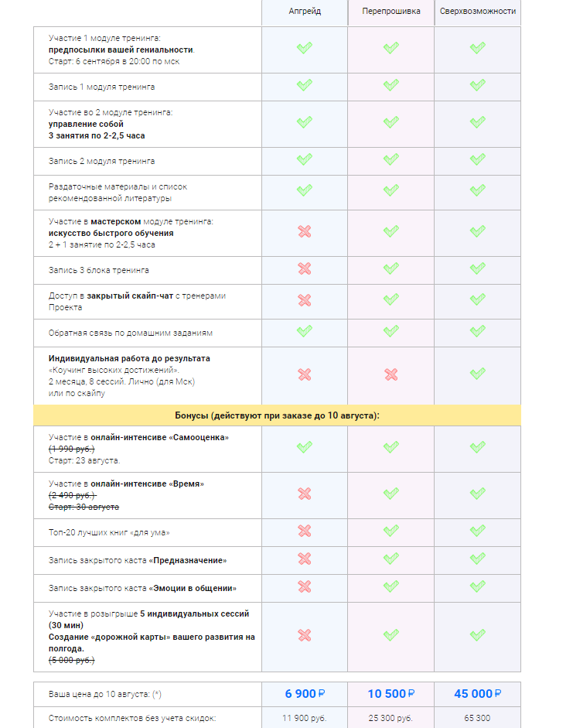Click the 10 500 ₽ price

pos(391,694)
